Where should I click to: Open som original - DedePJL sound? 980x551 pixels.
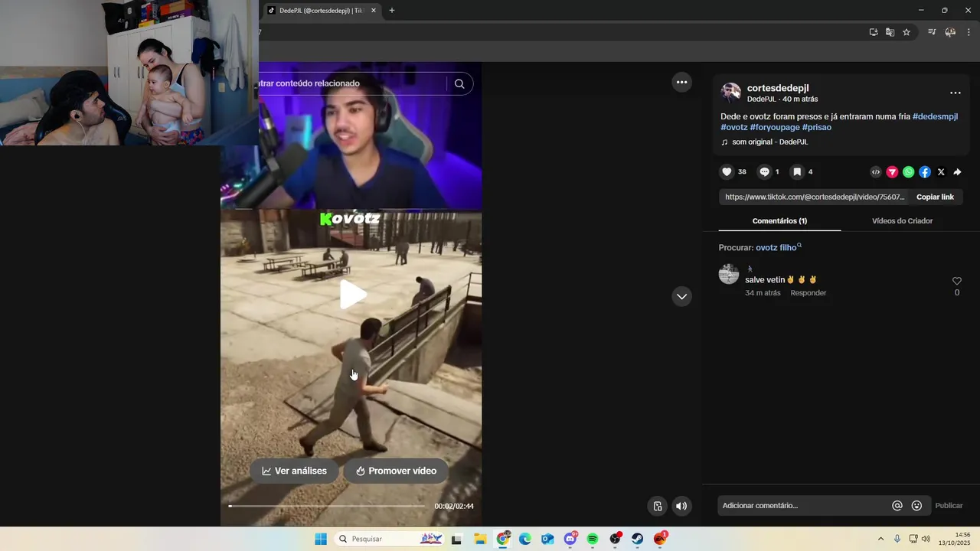click(769, 142)
